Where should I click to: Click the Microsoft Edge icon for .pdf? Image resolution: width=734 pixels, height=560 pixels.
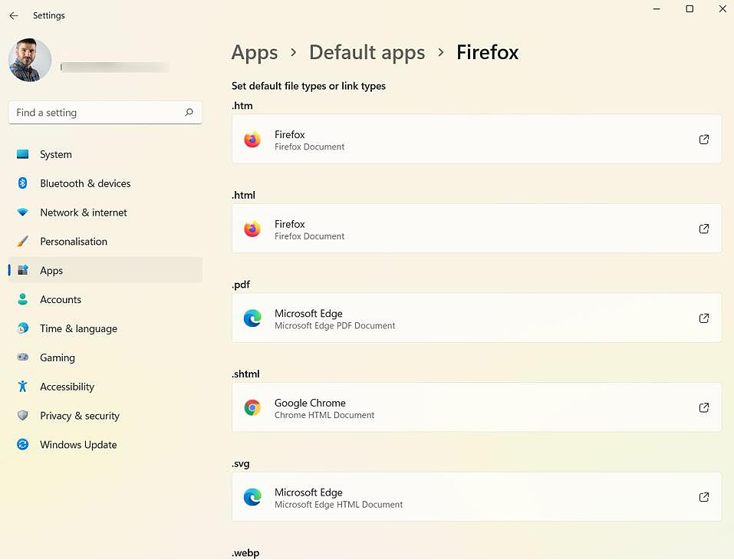point(252,318)
